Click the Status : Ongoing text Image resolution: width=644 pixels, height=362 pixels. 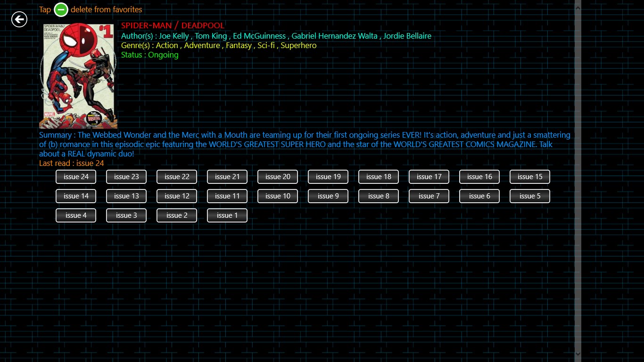(x=150, y=55)
